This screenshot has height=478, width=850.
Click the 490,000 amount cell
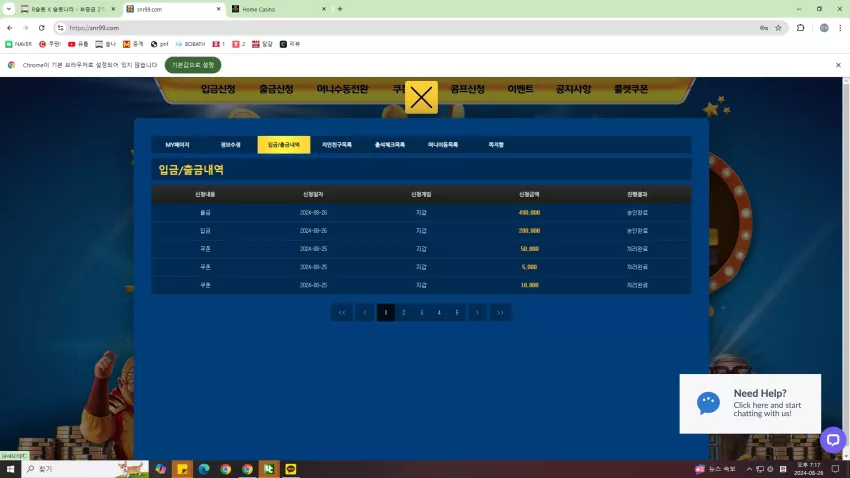[529, 213]
